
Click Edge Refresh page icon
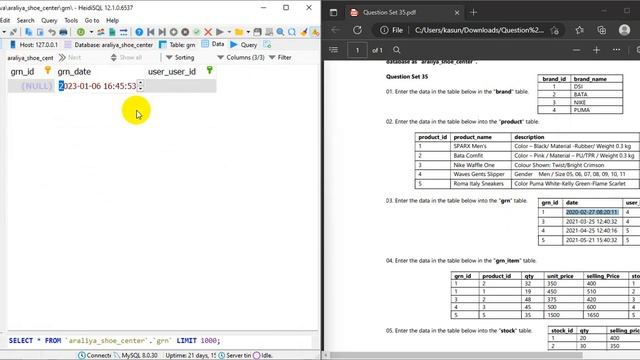358,30
